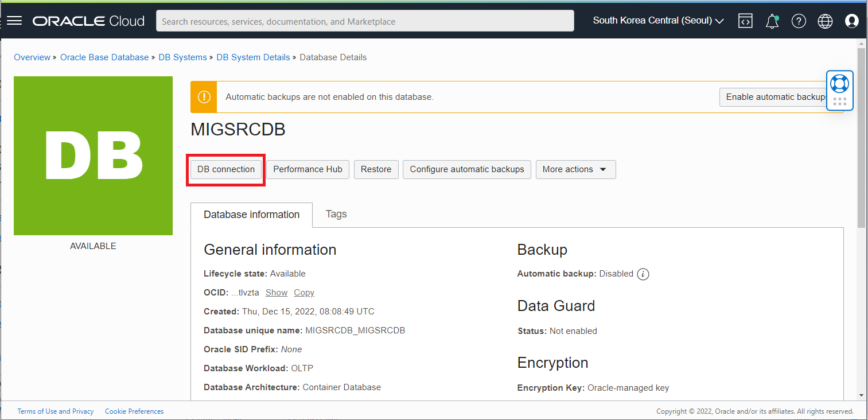
Task: Click the Encryption heading
Action: [x=552, y=363]
